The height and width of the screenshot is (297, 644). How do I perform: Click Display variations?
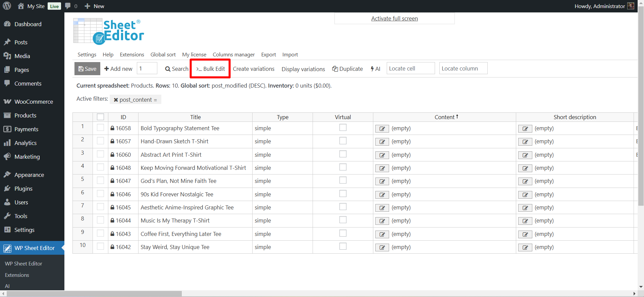(303, 69)
